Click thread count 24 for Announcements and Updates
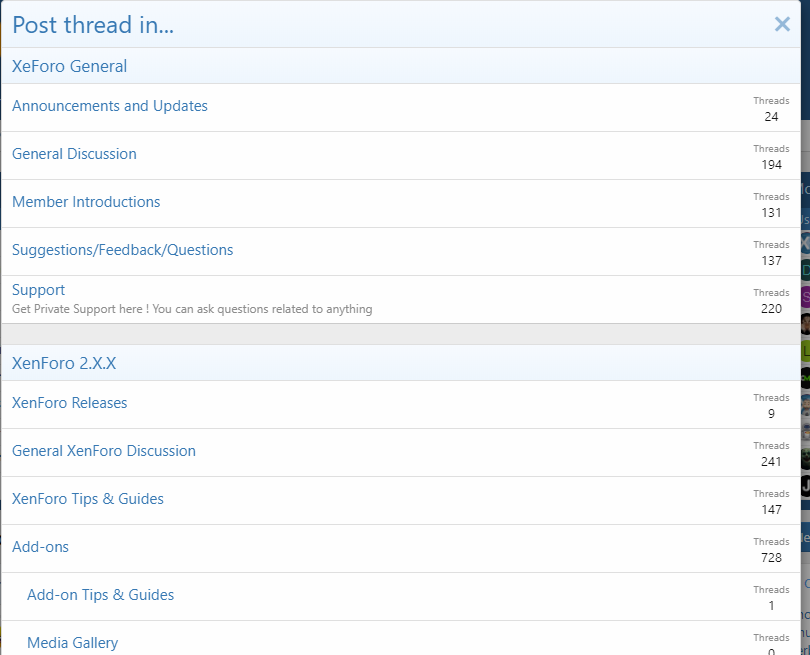 (x=771, y=117)
